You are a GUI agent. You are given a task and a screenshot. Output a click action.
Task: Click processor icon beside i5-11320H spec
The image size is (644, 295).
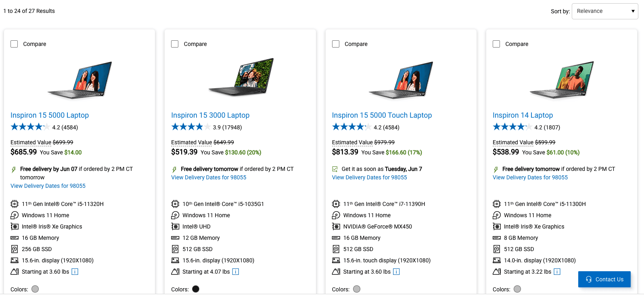[15, 204]
